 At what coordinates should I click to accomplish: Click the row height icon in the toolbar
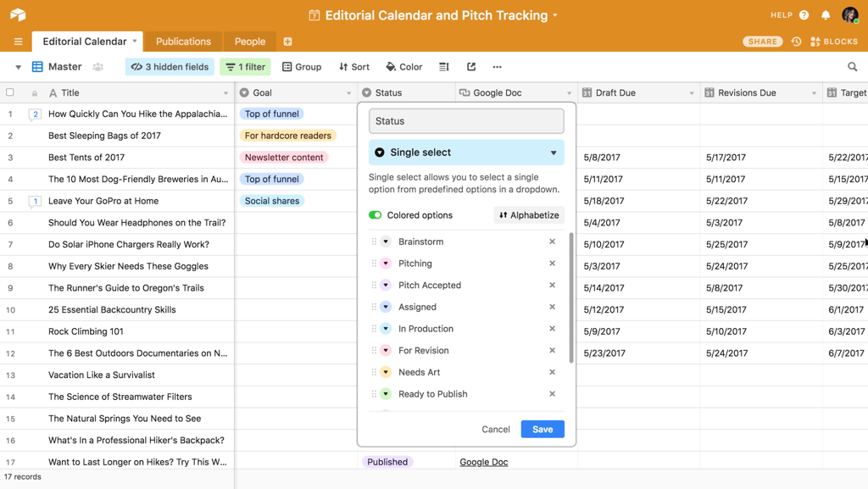pyautogui.click(x=443, y=66)
